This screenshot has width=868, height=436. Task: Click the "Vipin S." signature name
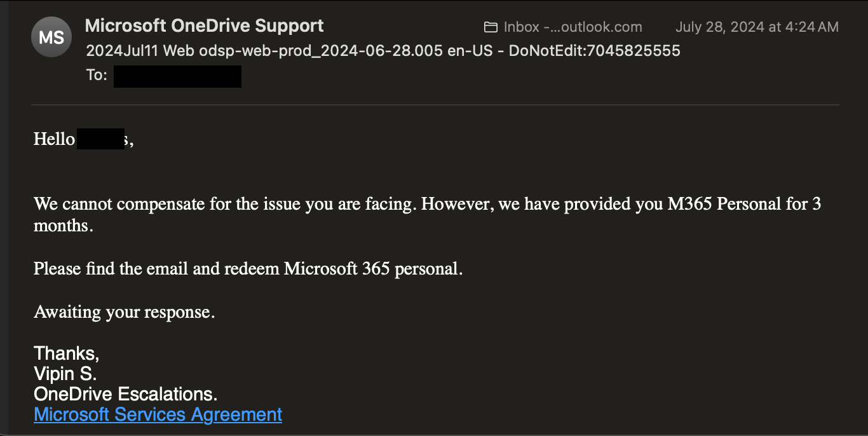tap(65, 374)
